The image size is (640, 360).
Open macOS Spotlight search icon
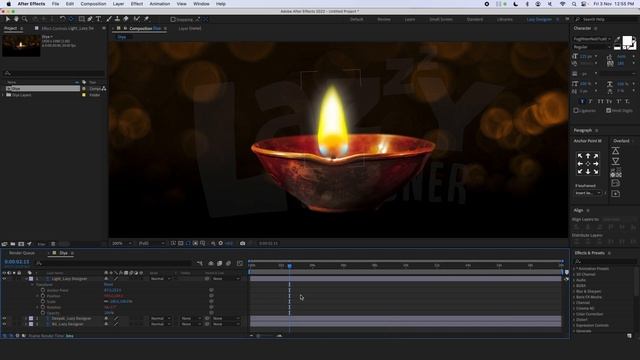(574, 4)
